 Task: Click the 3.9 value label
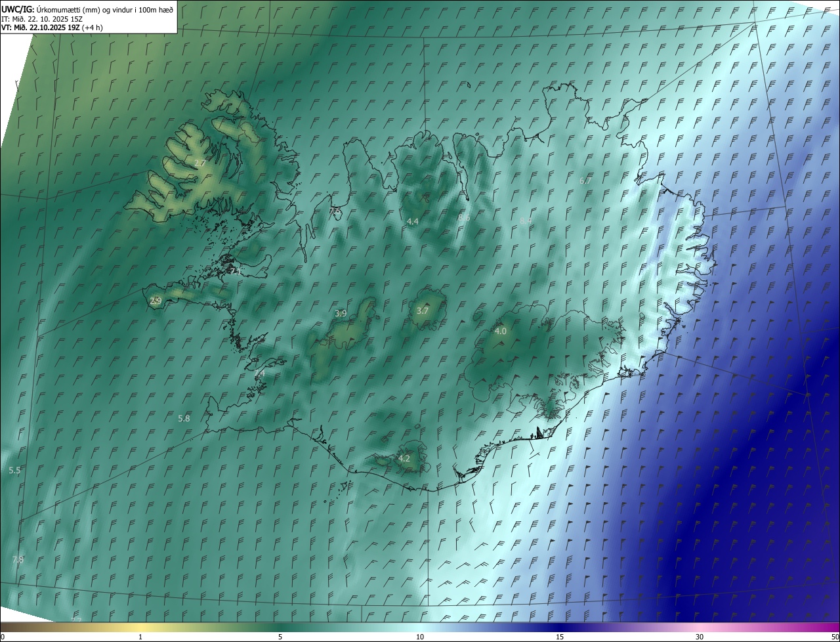[341, 314]
